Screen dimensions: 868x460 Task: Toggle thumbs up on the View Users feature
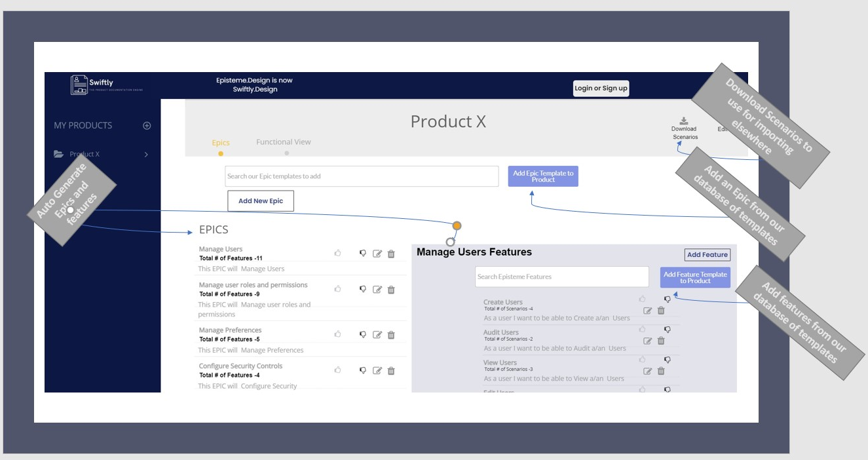tap(643, 358)
